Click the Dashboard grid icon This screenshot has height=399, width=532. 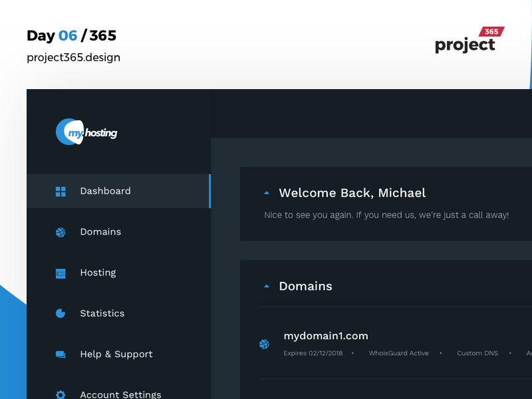click(61, 192)
